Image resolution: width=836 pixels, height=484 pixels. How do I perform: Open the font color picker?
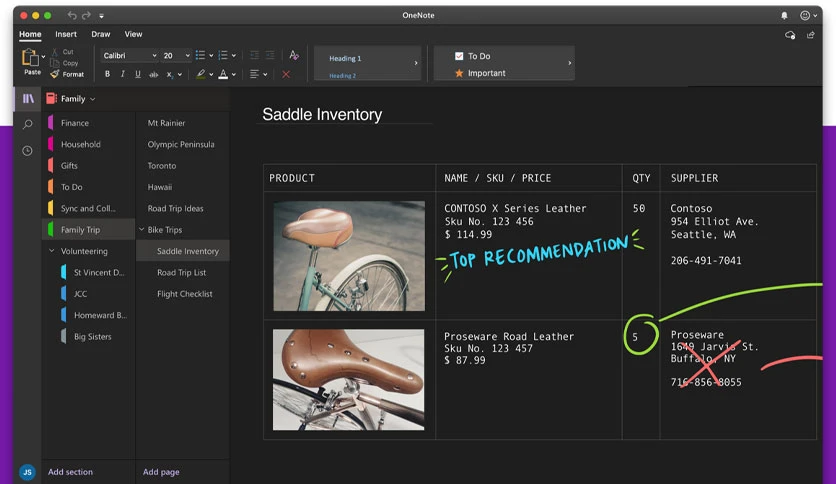click(x=223, y=74)
